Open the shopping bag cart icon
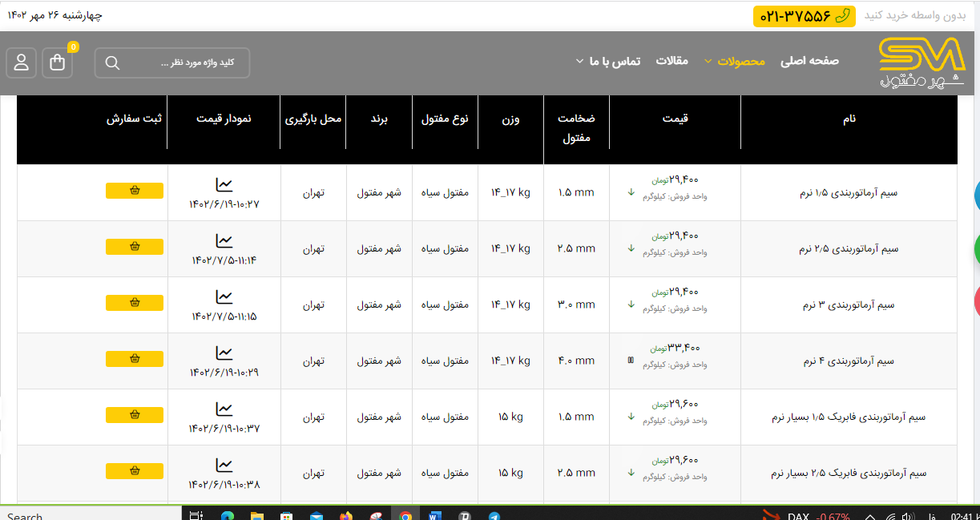 pos(58,62)
